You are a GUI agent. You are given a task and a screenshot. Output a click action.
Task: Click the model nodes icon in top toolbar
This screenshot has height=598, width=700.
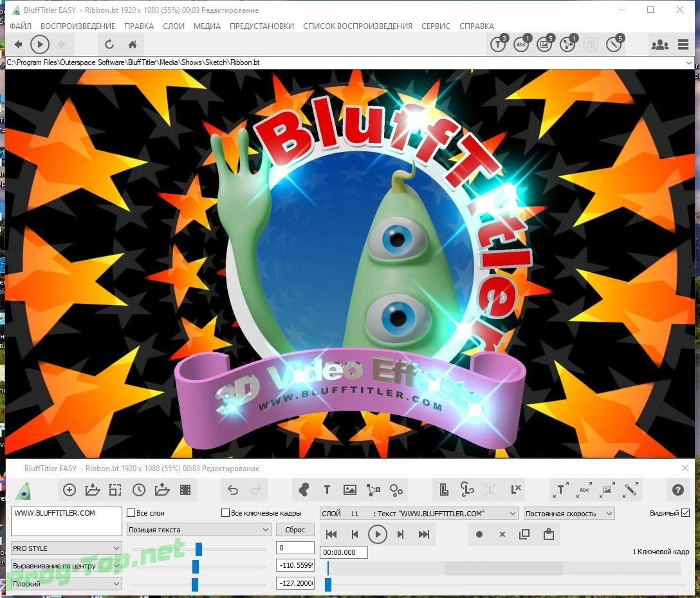tap(568, 44)
